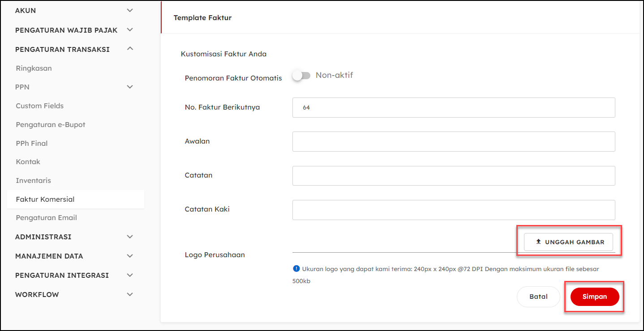Click the blue info icon near logo size
The width and height of the screenshot is (644, 331).
pos(296,269)
